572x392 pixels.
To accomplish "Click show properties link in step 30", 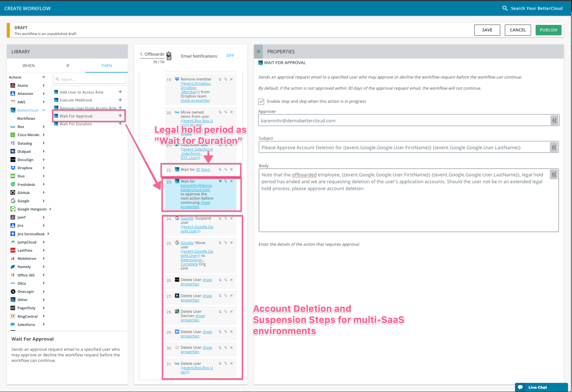I will point(196,349).
